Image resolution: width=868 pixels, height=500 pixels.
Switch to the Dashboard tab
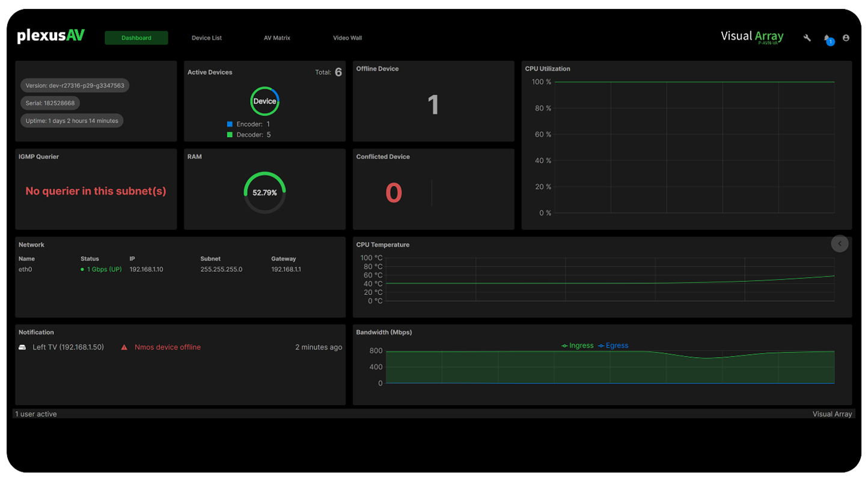click(x=136, y=38)
